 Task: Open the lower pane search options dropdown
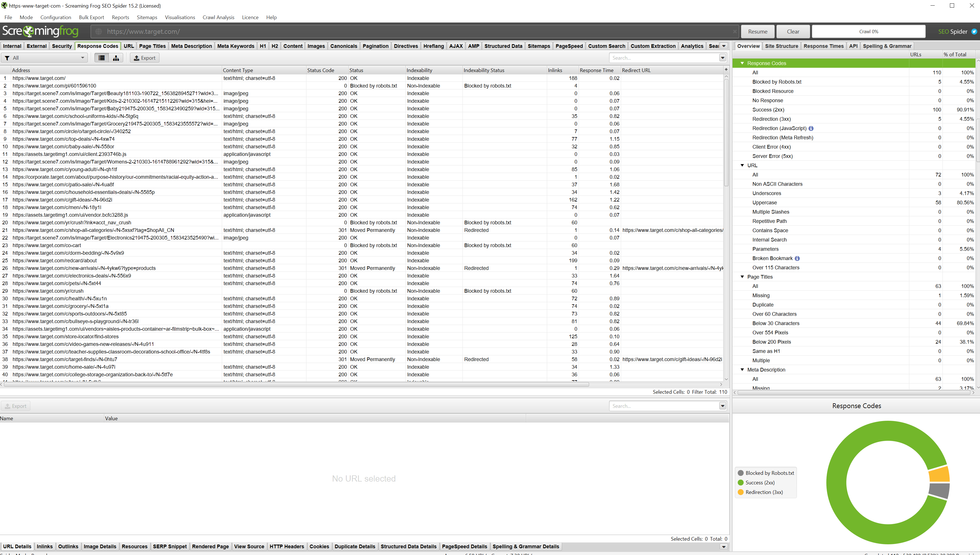point(722,406)
